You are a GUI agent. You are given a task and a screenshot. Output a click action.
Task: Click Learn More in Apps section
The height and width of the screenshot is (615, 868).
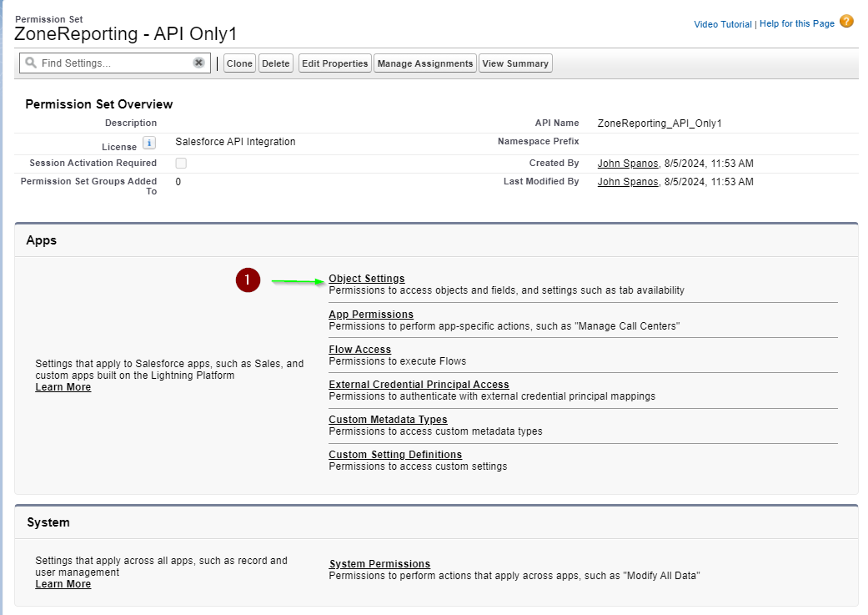tap(63, 386)
